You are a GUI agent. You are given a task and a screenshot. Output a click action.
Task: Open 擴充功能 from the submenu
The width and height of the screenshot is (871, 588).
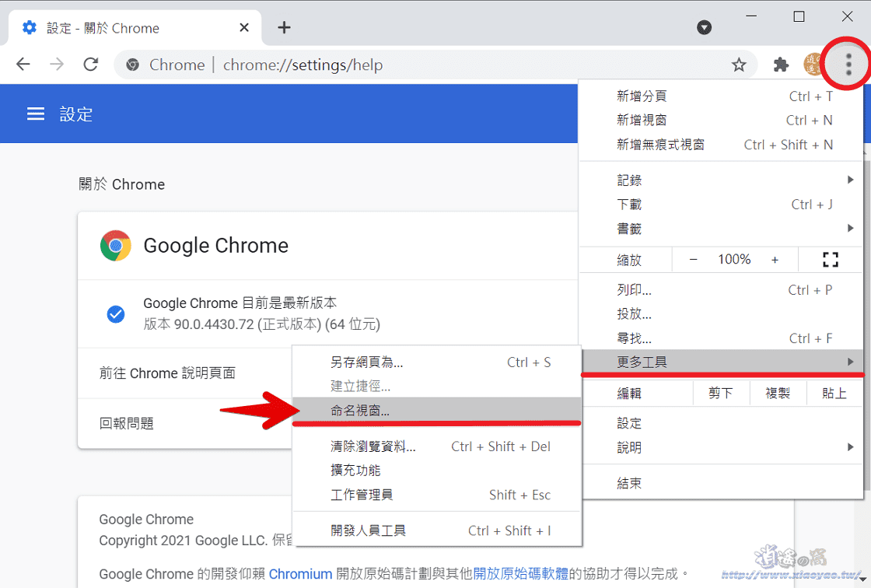tap(436, 471)
